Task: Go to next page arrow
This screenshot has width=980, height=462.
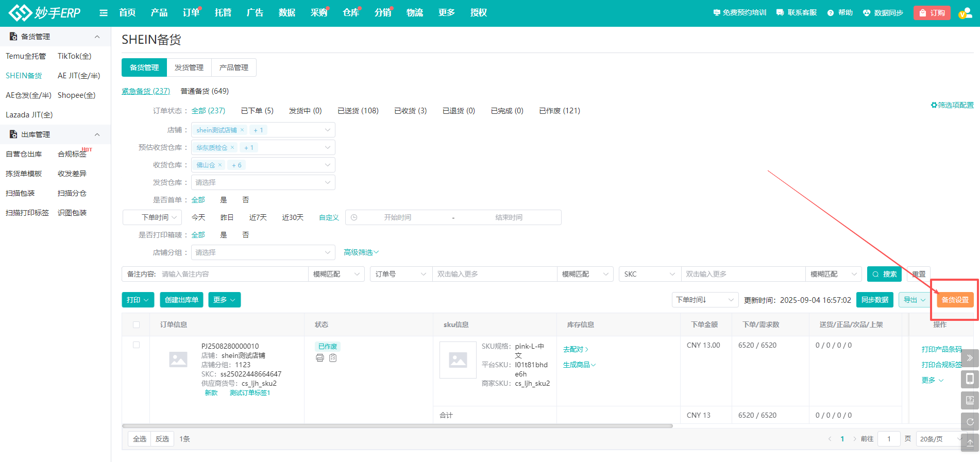Action: click(854, 439)
